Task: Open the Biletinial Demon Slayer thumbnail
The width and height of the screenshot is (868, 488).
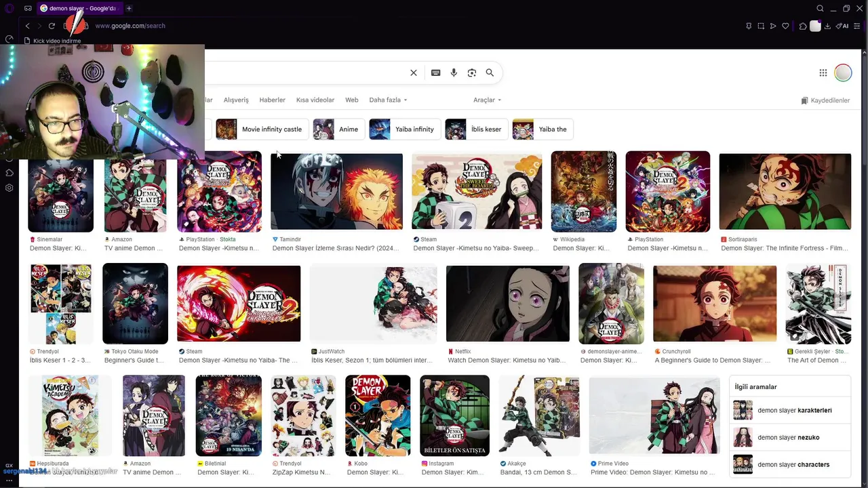Action: 229,415
